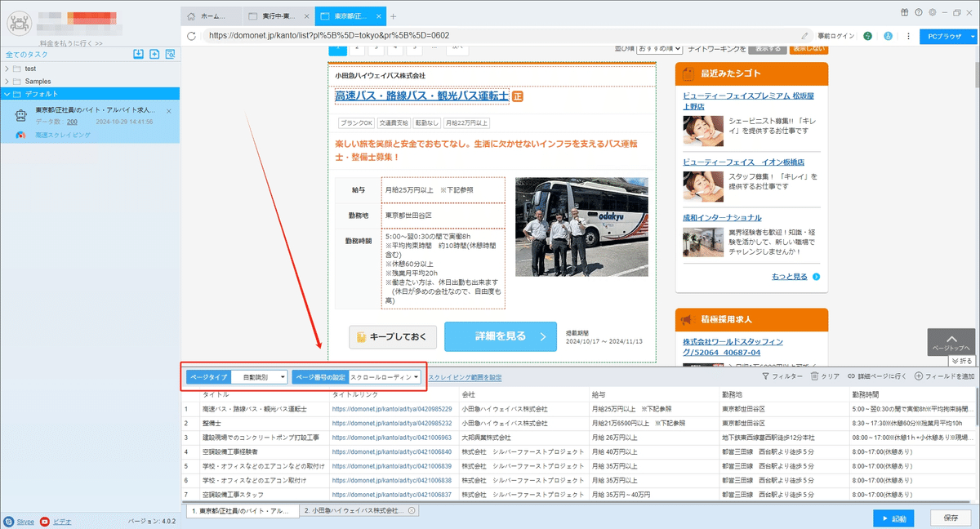This screenshot has height=529, width=980.
Task: Click the robot icon of the 東京都/正社員 task
Action: point(21,116)
